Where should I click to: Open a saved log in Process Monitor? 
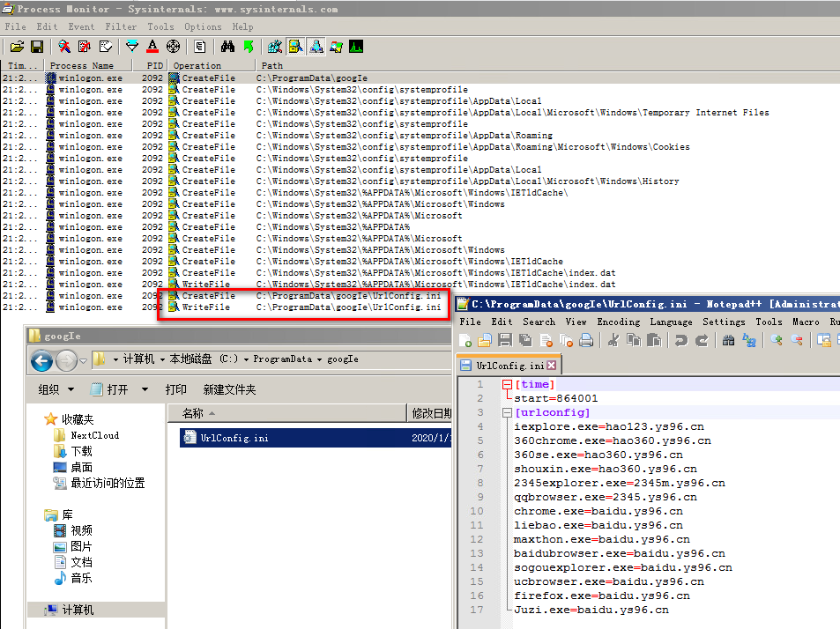tap(17, 47)
